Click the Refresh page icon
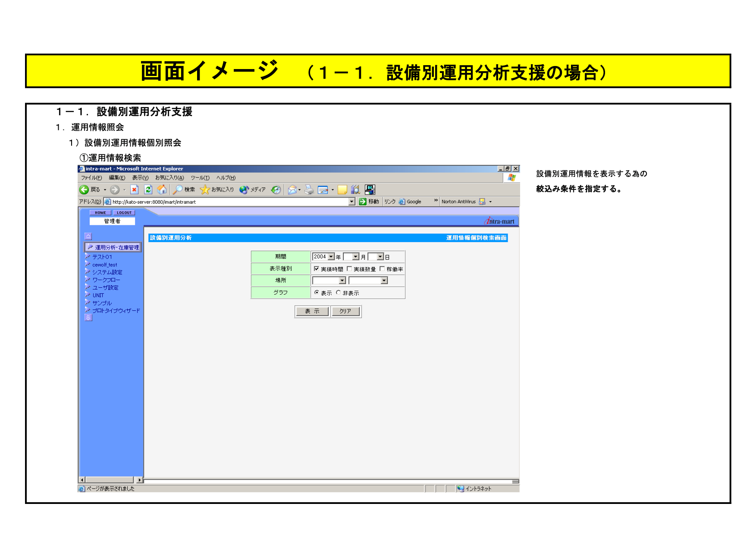756x535 pixels. (x=148, y=190)
